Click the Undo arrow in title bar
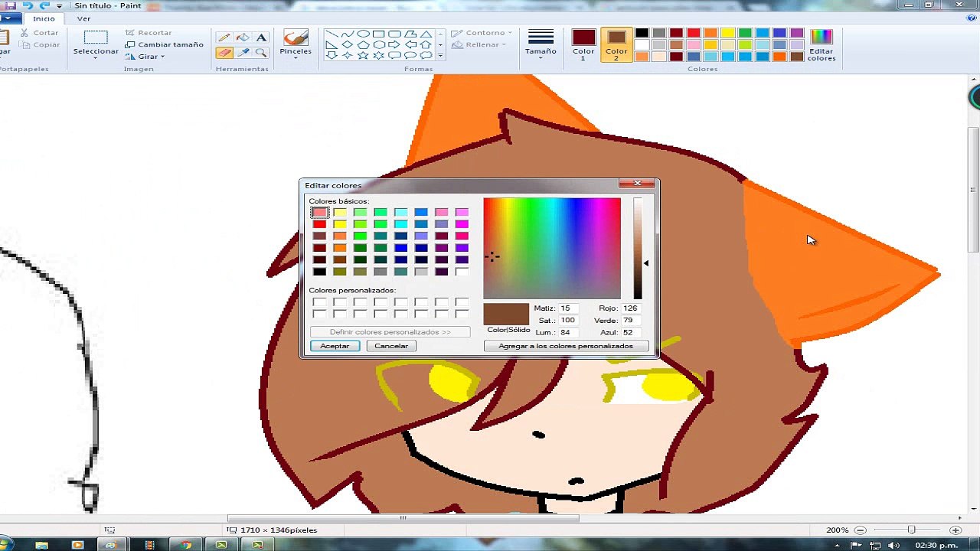This screenshot has width=980, height=551. [28, 5]
